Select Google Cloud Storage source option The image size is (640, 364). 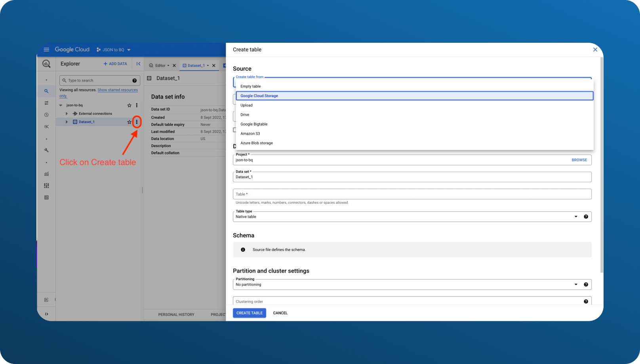pyautogui.click(x=415, y=96)
